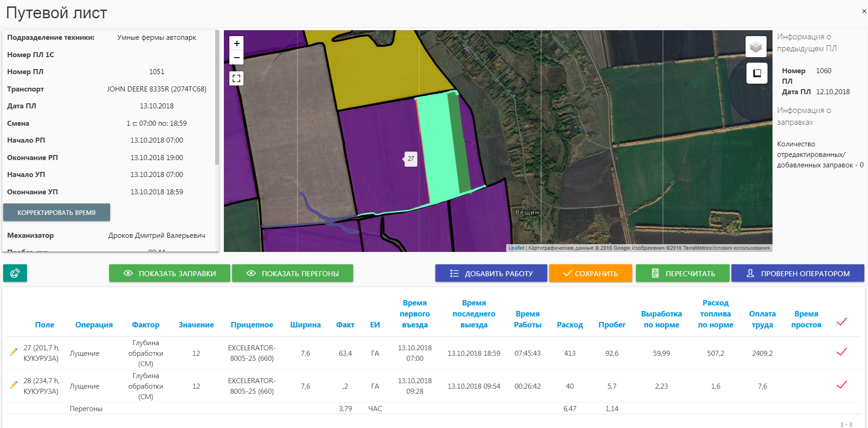The height and width of the screenshot is (428, 868).
Task: Click ДОБАВИТЬ РАБОТУ button
Action: (x=491, y=273)
